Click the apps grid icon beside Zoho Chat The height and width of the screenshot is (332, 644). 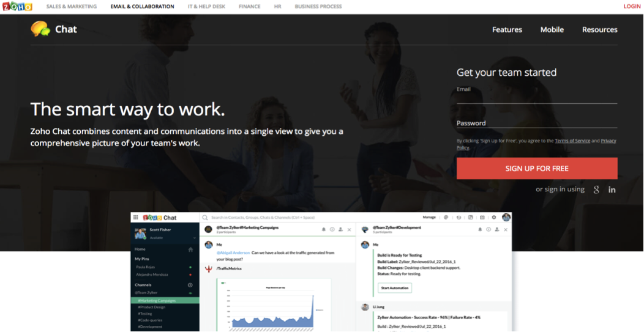pyautogui.click(x=136, y=218)
